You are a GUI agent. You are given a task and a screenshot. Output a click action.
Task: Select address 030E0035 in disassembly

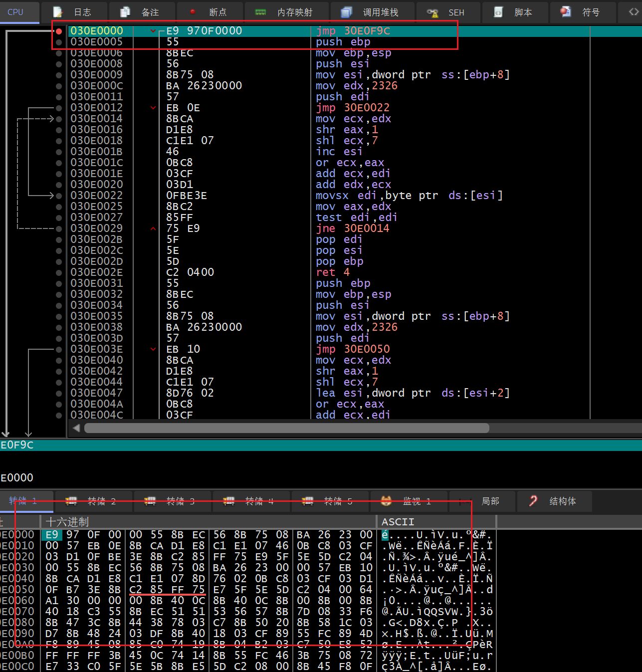[x=96, y=316]
